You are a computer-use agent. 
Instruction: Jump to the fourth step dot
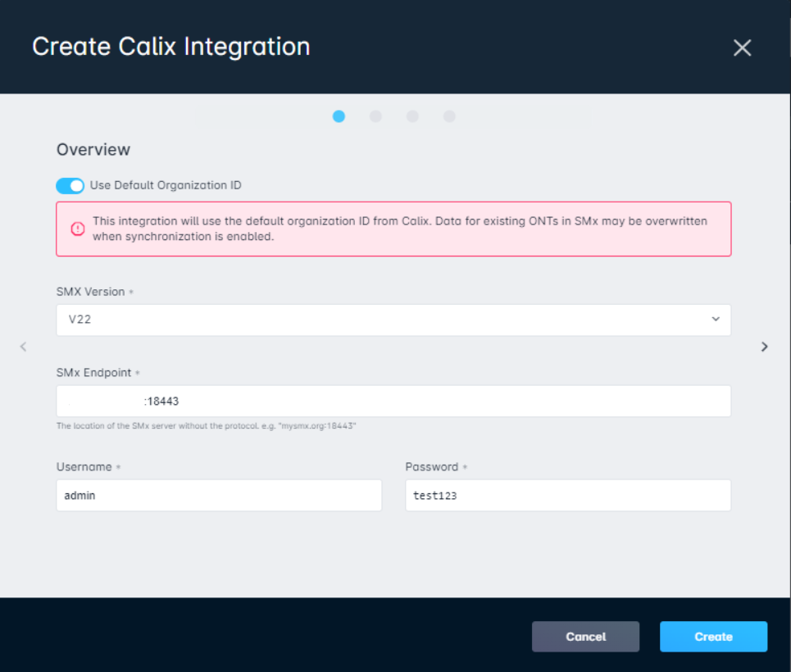click(x=449, y=116)
